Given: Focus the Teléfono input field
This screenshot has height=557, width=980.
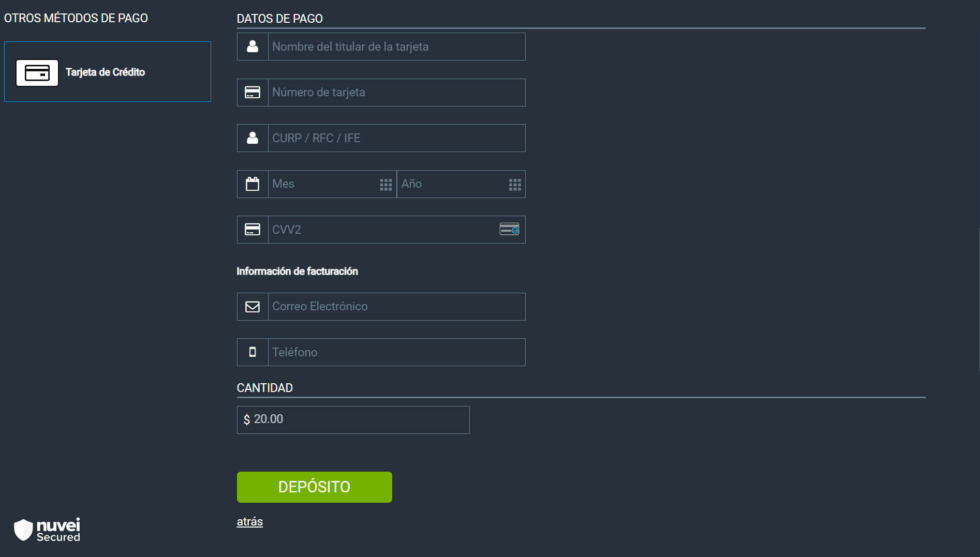Looking at the screenshot, I should 396,352.
